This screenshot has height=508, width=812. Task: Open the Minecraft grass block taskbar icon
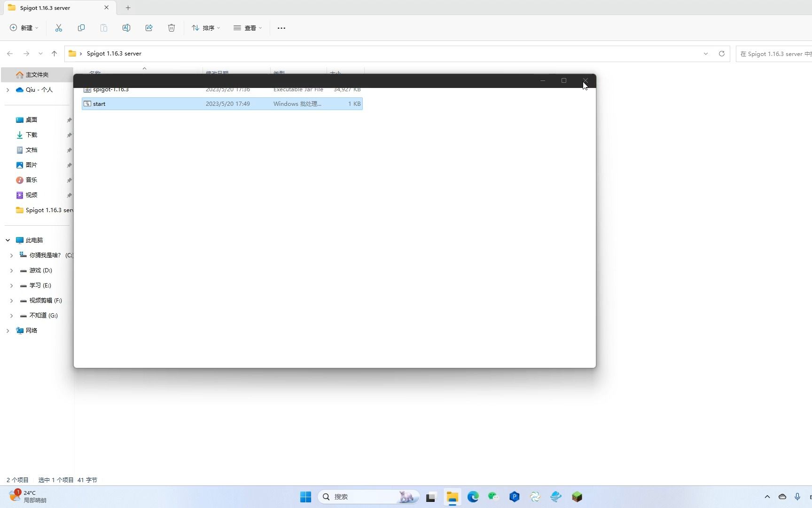pos(577,497)
